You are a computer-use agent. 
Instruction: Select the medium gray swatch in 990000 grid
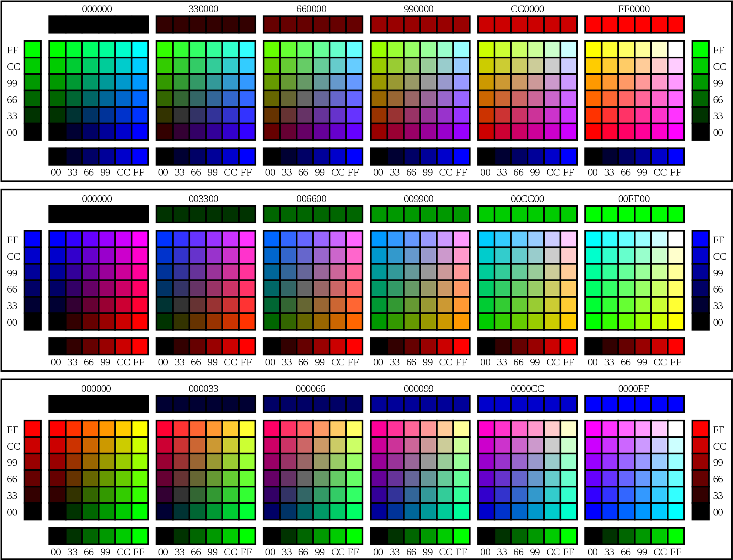click(x=428, y=82)
